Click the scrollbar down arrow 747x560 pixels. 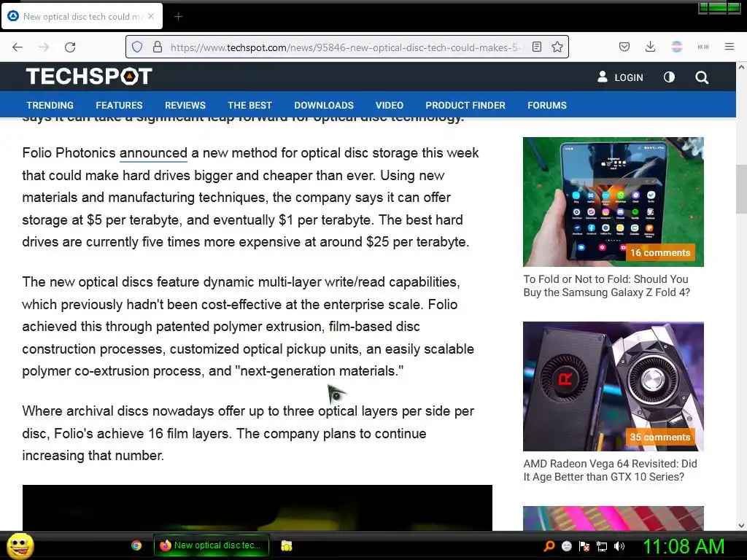[741, 526]
